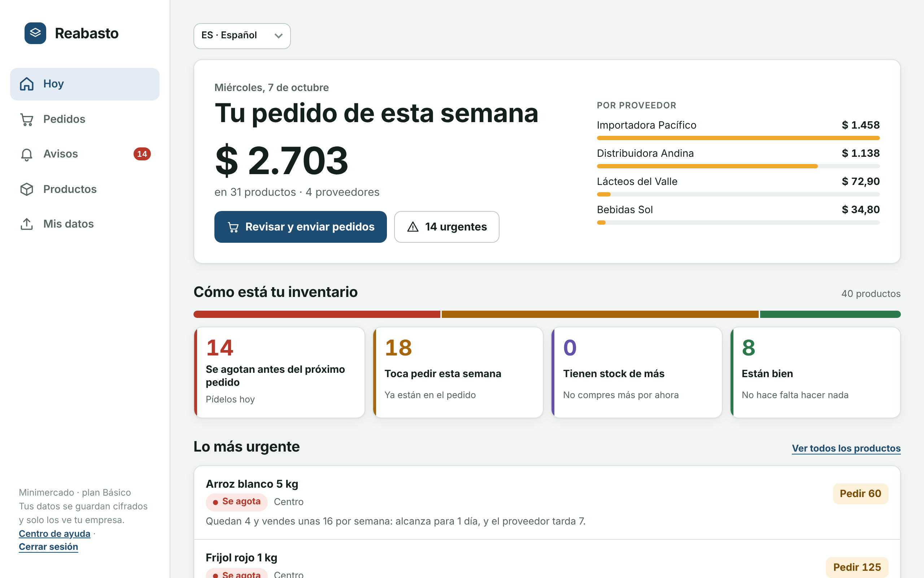Click the orange segment of inventory bar
This screenshot has height=578, width=924.
(x=600, y=314)
